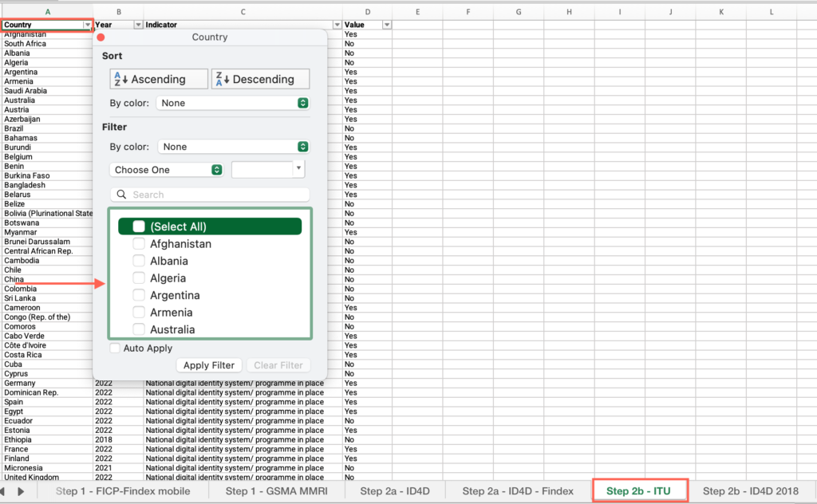The width and height of the screenshot is (817, 504).
Task: Open the Sort By color dropdown
Action: click(233, 103)
